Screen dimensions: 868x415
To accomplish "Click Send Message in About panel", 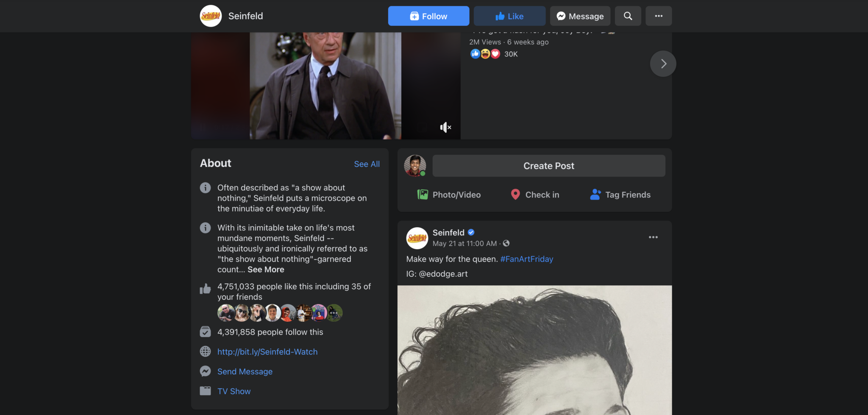I will pyautogui.click(x=245, y=371).
